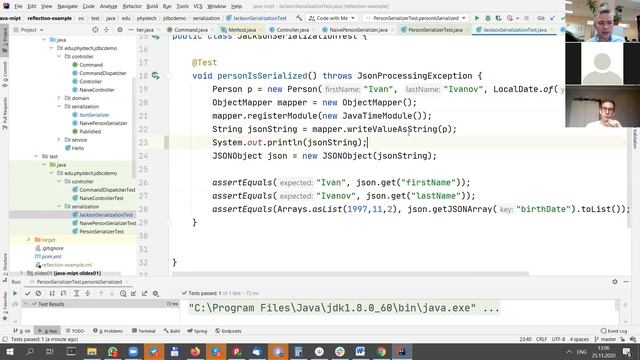
Task: Switch to the NaivePersonSerializer.java editor tab
Action: click(358, 30)
